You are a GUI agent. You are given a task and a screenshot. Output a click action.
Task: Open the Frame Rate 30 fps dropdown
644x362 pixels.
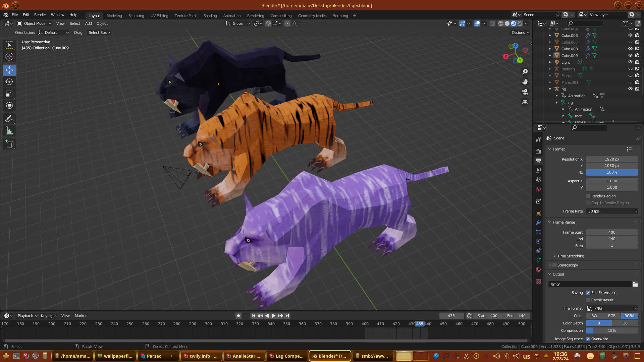pos(612,211)
